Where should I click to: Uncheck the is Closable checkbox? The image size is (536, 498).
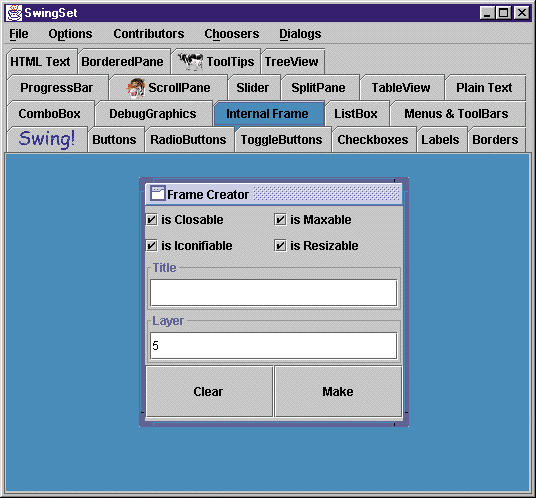pos(151,219)
